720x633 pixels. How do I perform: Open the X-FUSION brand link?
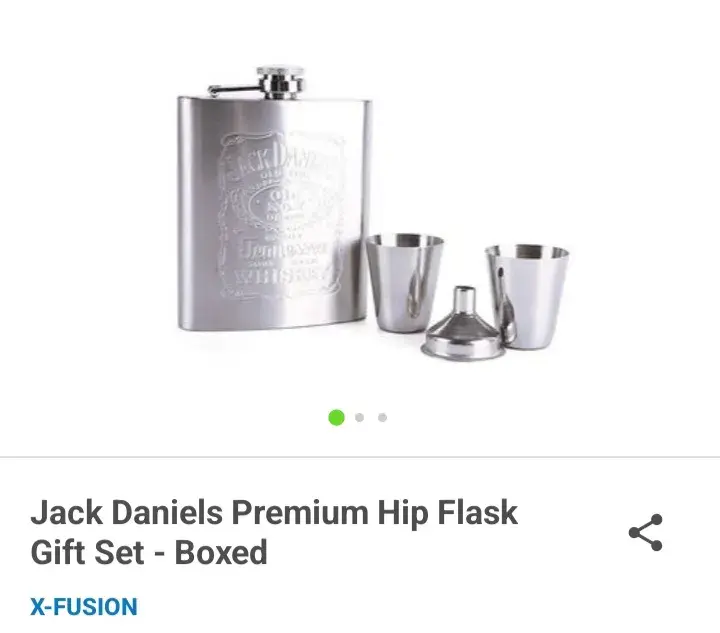84,606
